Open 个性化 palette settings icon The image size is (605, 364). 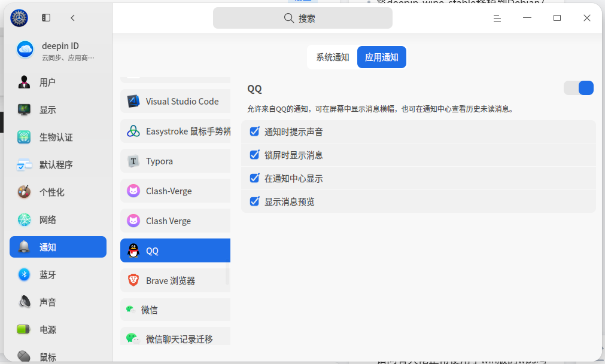pos(24,192)
